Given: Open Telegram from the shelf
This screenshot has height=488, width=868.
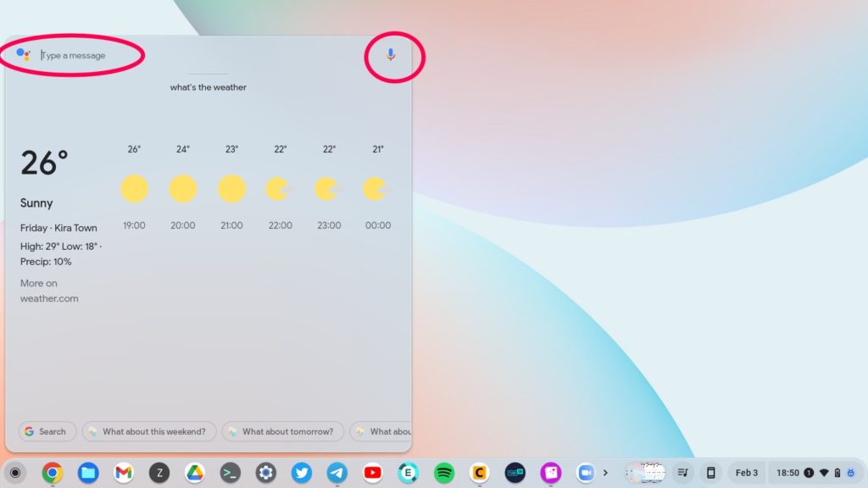Looking at the screenshot, I should point(337,473).
